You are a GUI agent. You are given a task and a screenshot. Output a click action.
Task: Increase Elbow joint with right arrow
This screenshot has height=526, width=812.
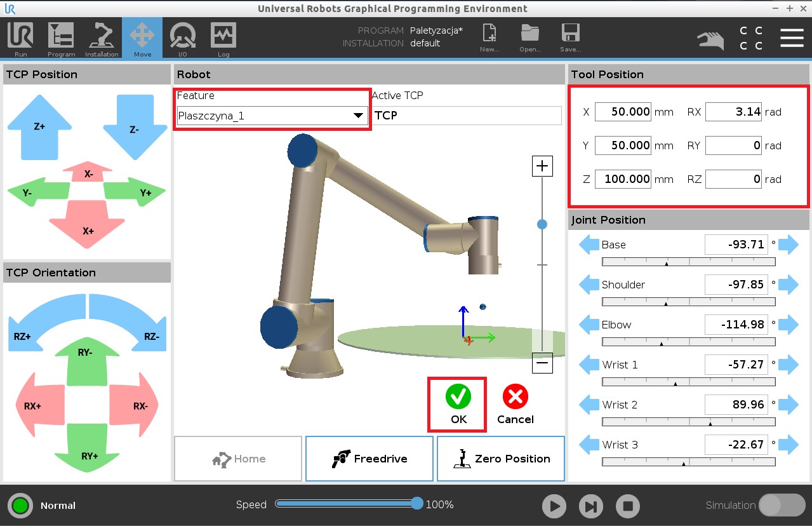point(789,325)
